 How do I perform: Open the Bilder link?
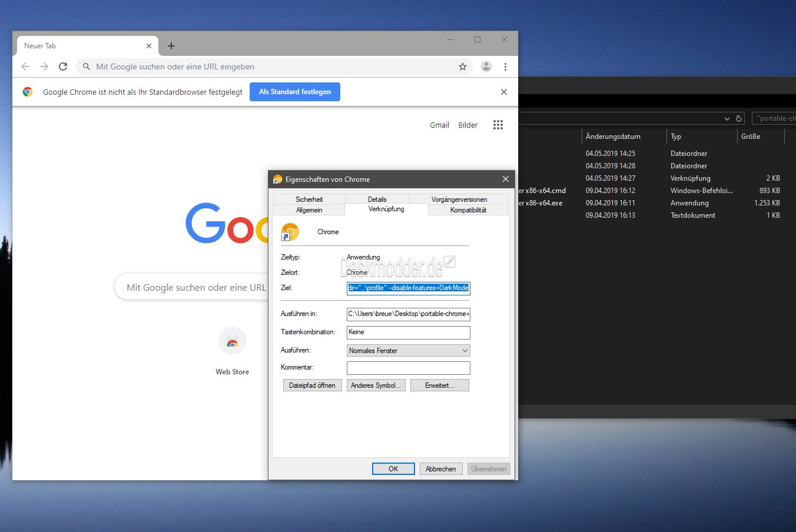coord(468,125)
